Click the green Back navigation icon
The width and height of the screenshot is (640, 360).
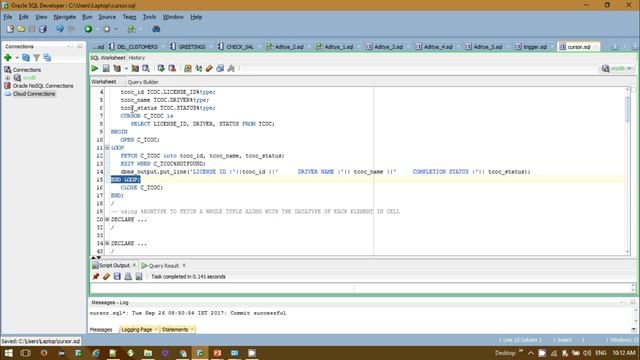88,29
